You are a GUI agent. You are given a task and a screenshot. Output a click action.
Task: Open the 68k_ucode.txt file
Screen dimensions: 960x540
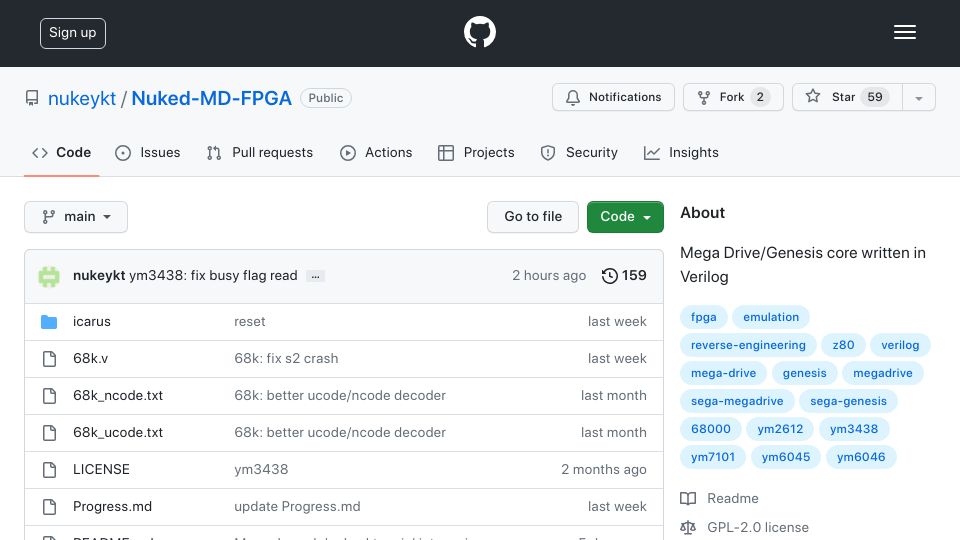coord(118,432)
